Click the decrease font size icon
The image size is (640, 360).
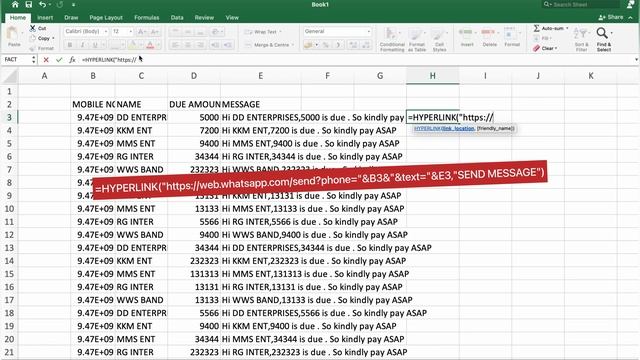click(155, 31)
